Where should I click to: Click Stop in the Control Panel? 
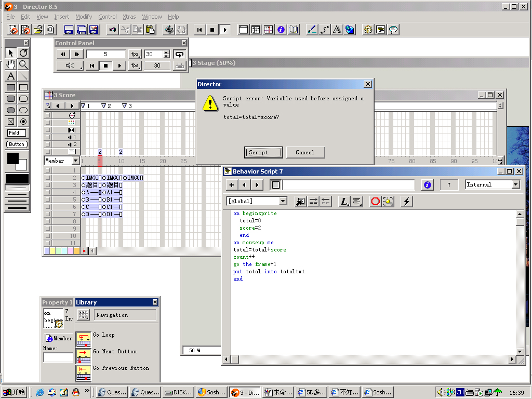[x=105, y=65]
